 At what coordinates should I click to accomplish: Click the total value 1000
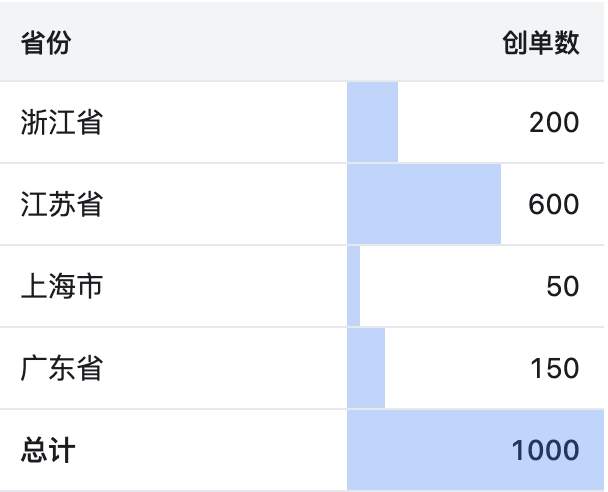[x=546, y=451]
